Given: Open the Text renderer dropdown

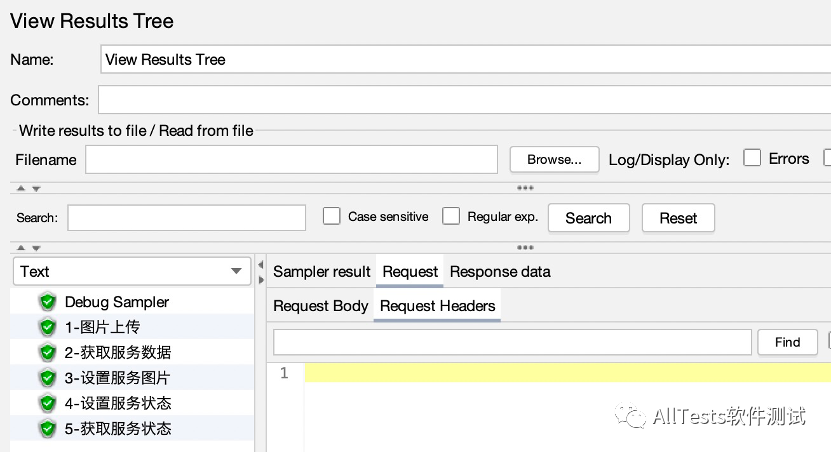Looking at the screenshot, I should point(131,271).
